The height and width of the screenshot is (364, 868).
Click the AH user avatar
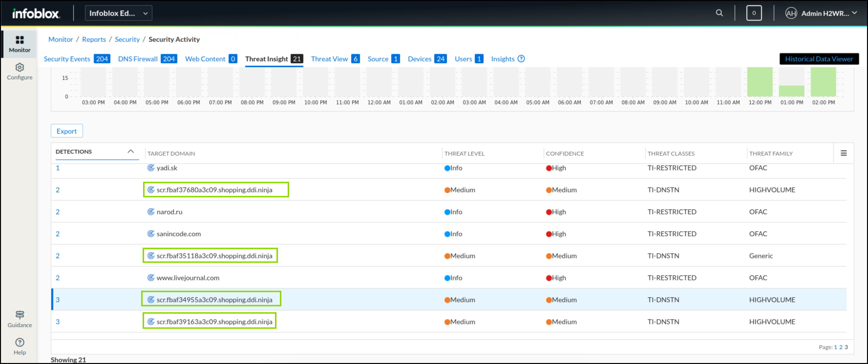coord(791,13)
